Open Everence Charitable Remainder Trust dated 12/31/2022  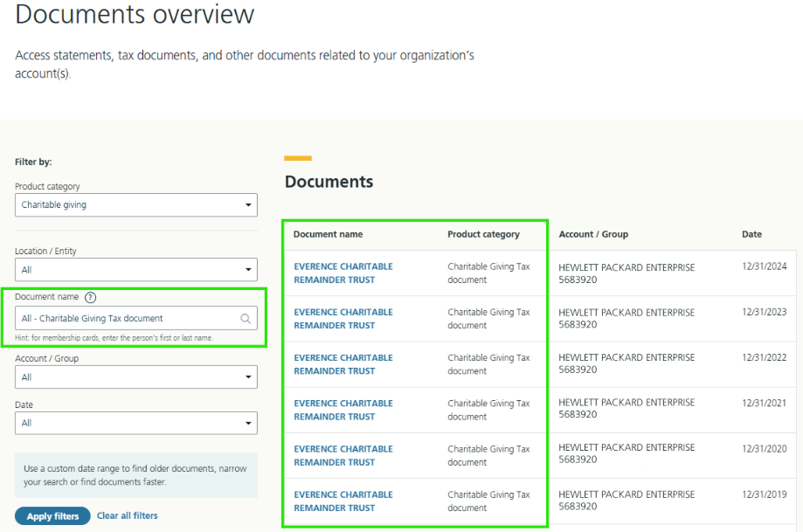coord(343,364)
